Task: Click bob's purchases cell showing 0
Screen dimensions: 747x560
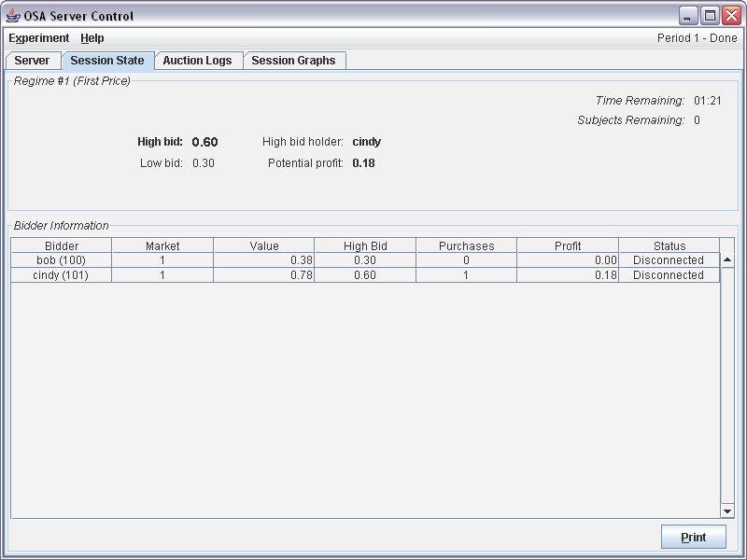Action: coord(466,260)
